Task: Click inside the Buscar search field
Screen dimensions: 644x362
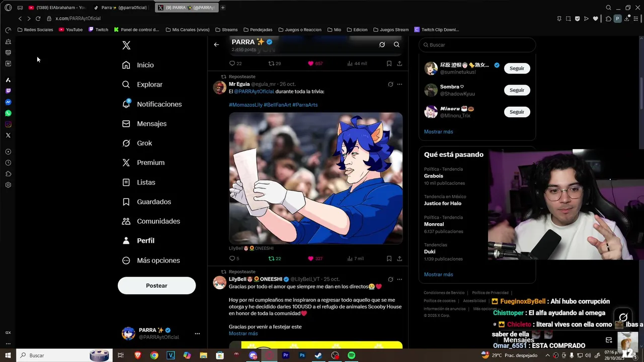Action: coord(477,45)
